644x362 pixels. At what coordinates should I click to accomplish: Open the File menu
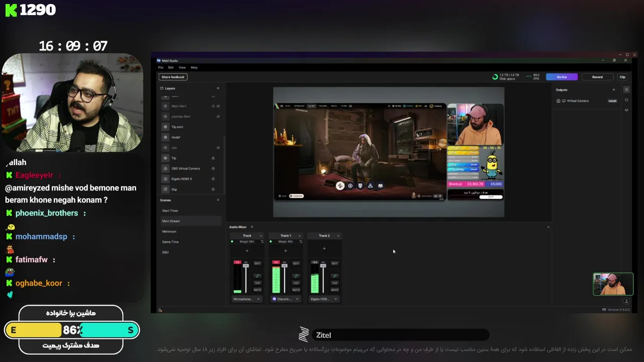[x=160, y=67]
